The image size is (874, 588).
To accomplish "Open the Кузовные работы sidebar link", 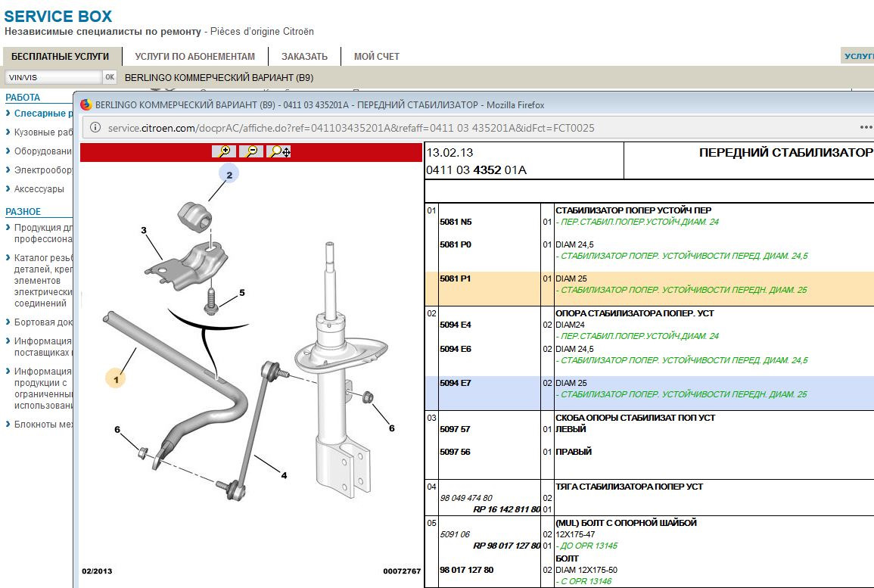I will [x=43, y=132].
